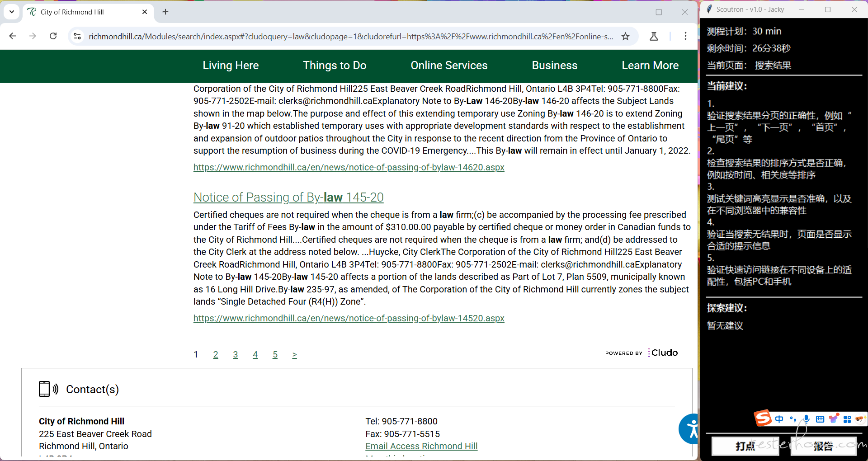
Task: Open the Business menu
Action: [555, 66]
